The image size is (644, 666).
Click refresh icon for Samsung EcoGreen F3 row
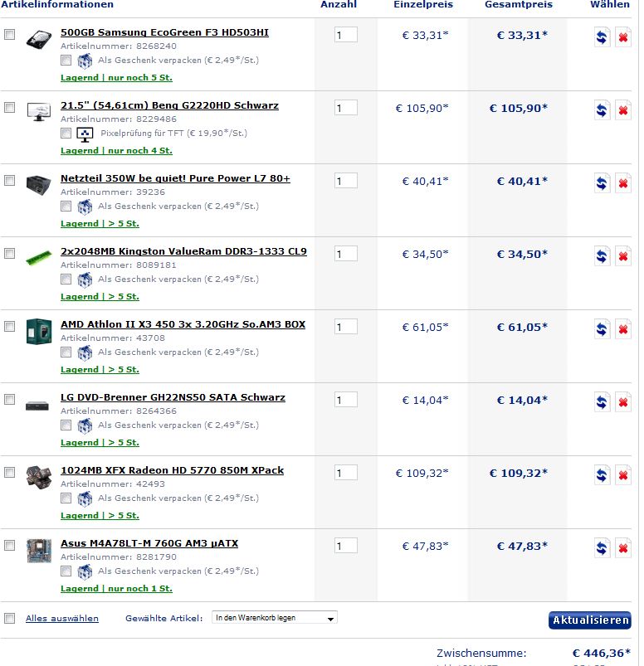coord(602,37)
